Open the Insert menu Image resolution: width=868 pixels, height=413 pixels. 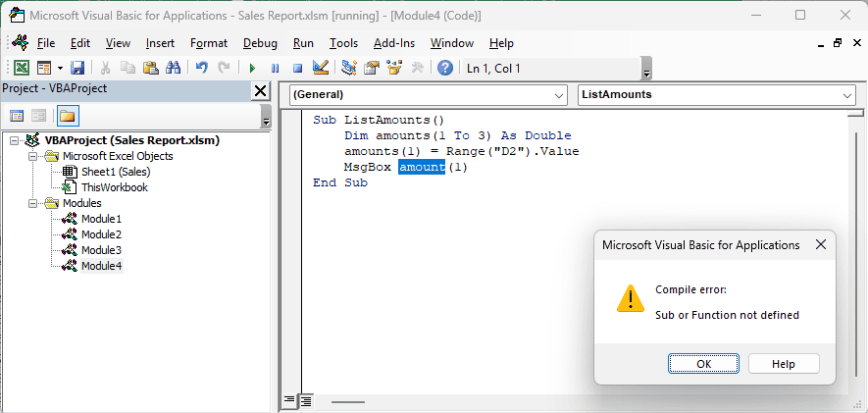160,43
